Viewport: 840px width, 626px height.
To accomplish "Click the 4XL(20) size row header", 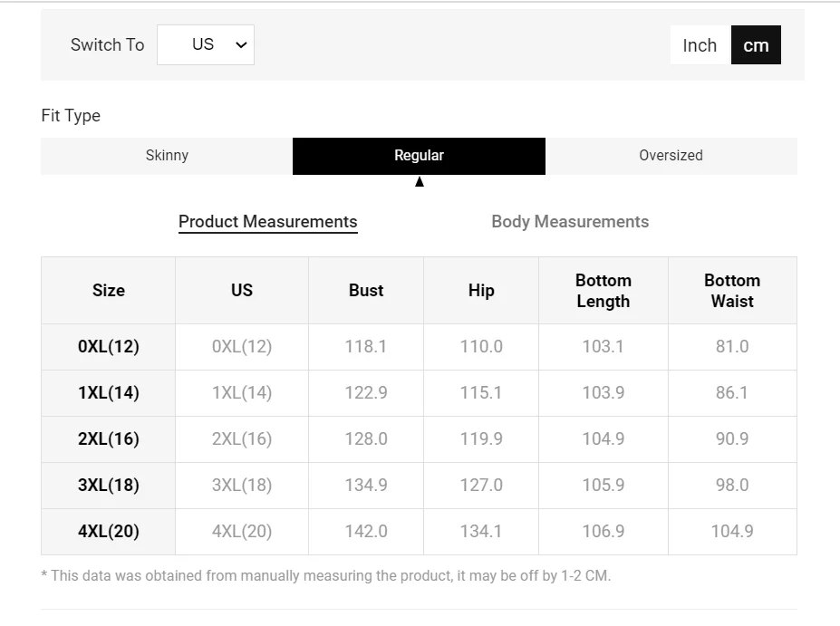I will pos(109,532).
